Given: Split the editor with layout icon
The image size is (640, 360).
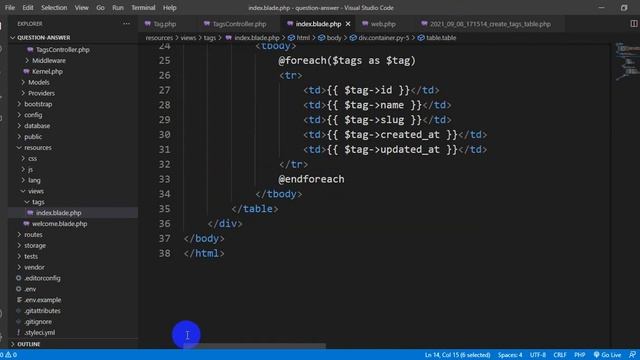Looking at the screenshot, I should coord(634,24).
